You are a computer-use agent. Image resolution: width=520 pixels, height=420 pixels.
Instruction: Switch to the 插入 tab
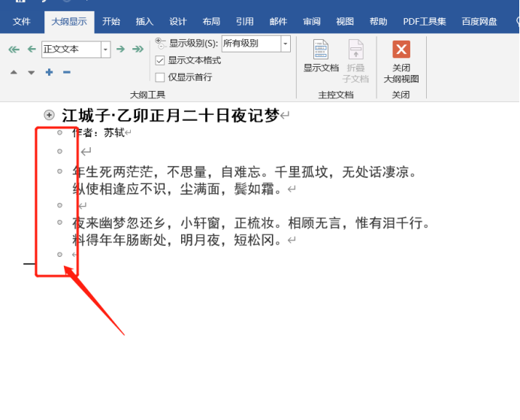tap(144, 22)
